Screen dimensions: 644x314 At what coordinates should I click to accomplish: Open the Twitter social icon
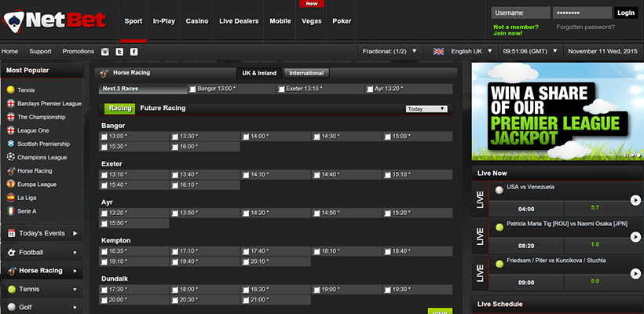119,52
